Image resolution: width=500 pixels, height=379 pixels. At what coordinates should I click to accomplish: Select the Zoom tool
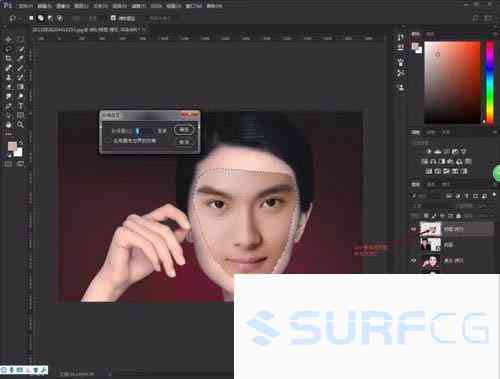tap(20, 125)
